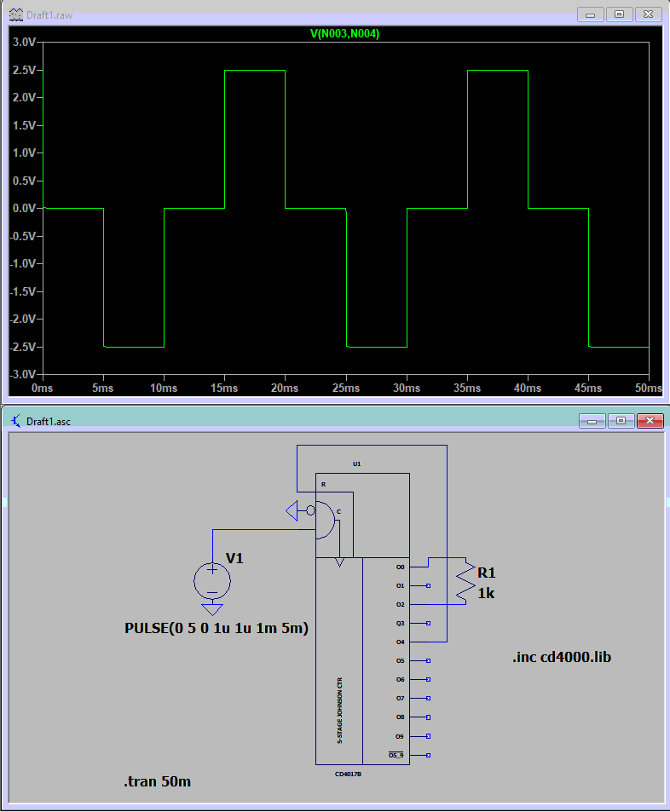Screen dimensions: 670x812
Task: Click the ground symbol under V1
Action: (212, 609)
